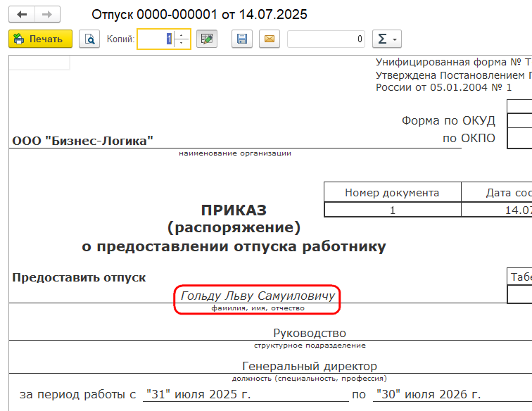Send by email with envelope icon
The height and width of the screenshot is (411, 532).
(270, 39)
